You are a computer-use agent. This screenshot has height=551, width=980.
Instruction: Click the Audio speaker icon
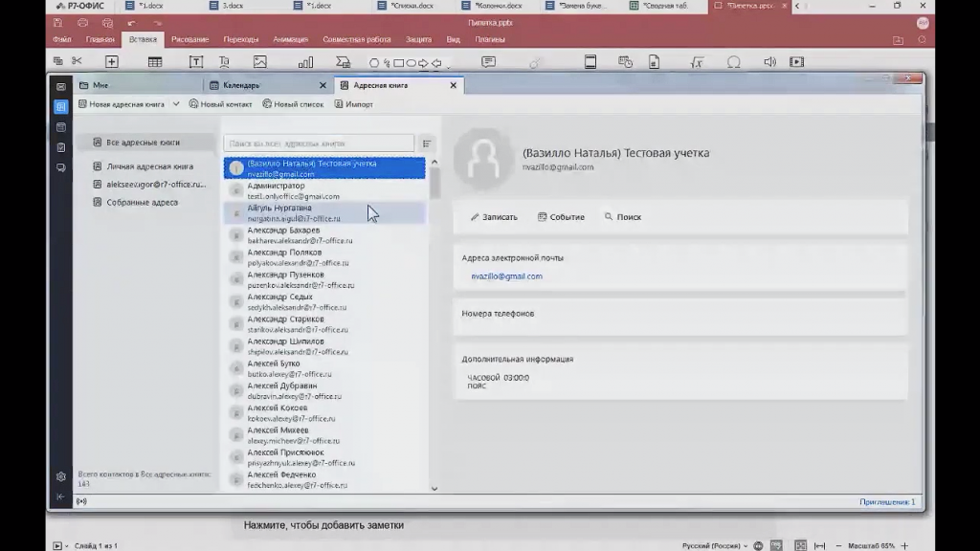click(x=770, y=62)
